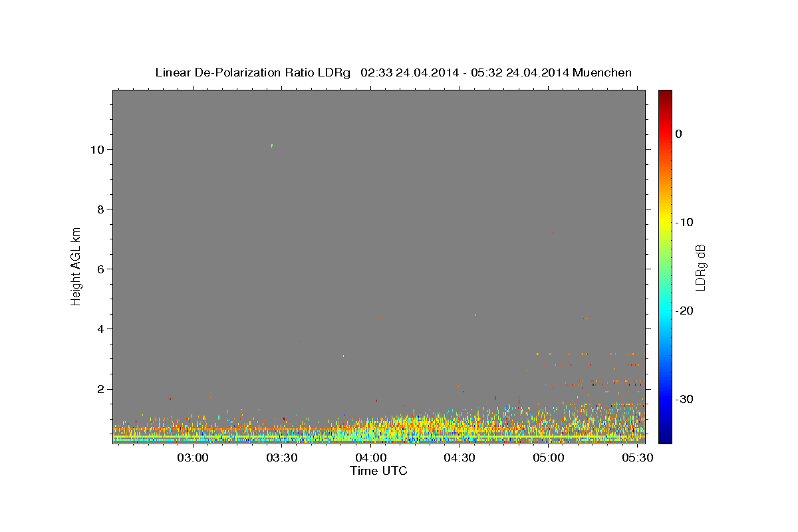
Task: Click the 'LDRg dB' colorbar label
Action: [700, 267]
